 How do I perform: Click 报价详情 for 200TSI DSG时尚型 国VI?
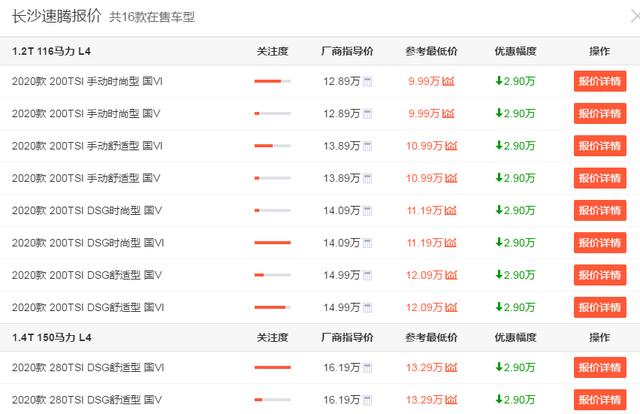[600, 243]
